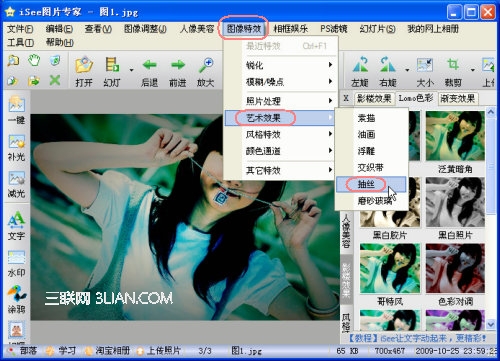Select the vertical 人像美容 side tab
The height and width of the screenshot is (361, 500).
coord(346,232)
